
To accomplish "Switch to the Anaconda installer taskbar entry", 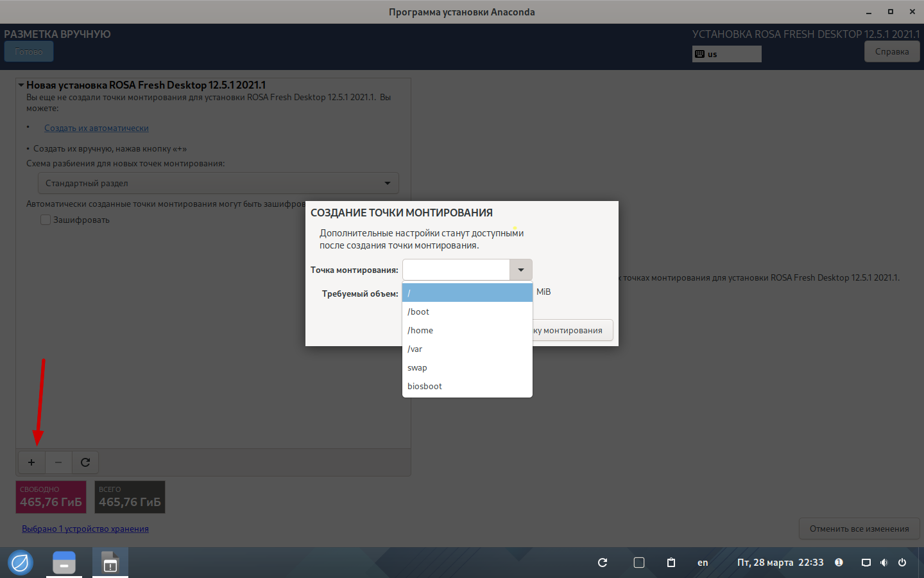I will pyautogui.click(x=110, y=563).
